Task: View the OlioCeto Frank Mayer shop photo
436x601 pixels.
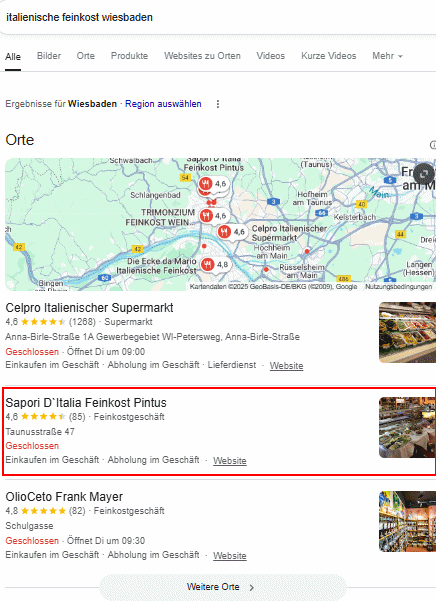Action: point(407,521)
